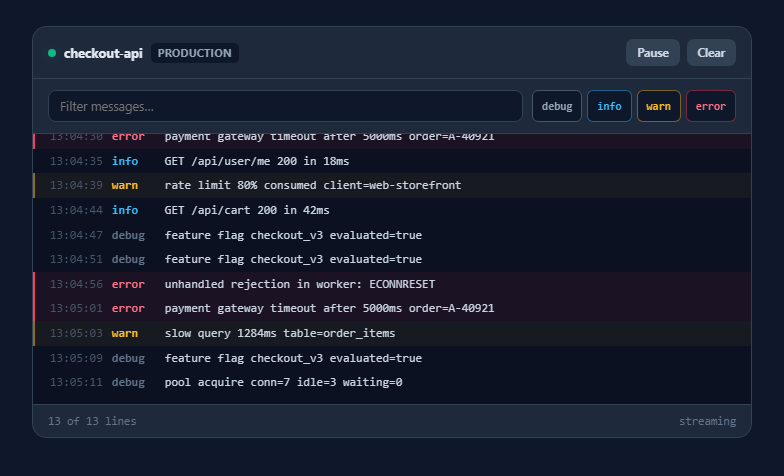The height and width of the screenshot is (476, 784).
Task: Select the 13:05:01 payment gateway timeout error
Action: click(x=392, y=308)
